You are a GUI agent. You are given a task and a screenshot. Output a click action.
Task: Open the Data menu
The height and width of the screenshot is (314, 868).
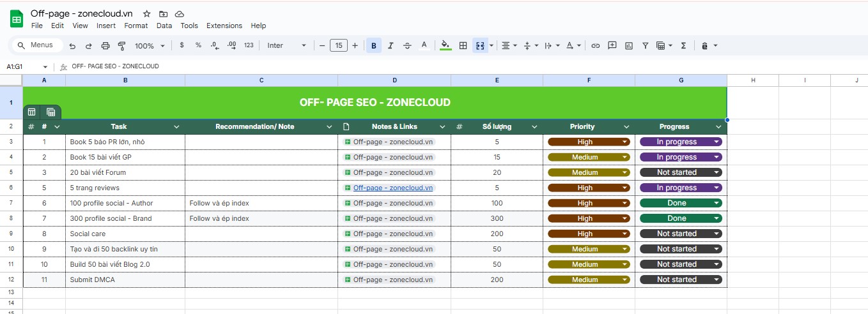click(164, 26)
